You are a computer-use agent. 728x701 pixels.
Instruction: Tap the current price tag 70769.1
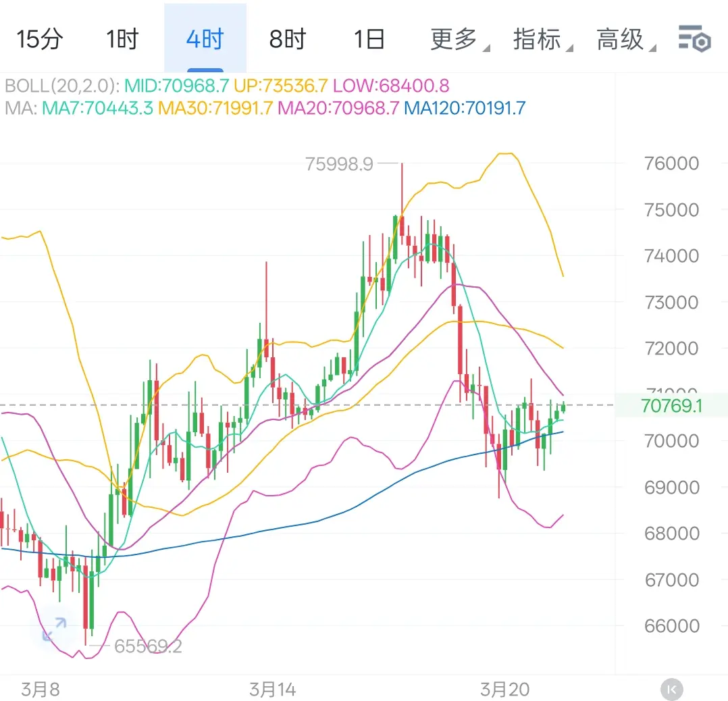pyautogui.click(x=671, y=406)
